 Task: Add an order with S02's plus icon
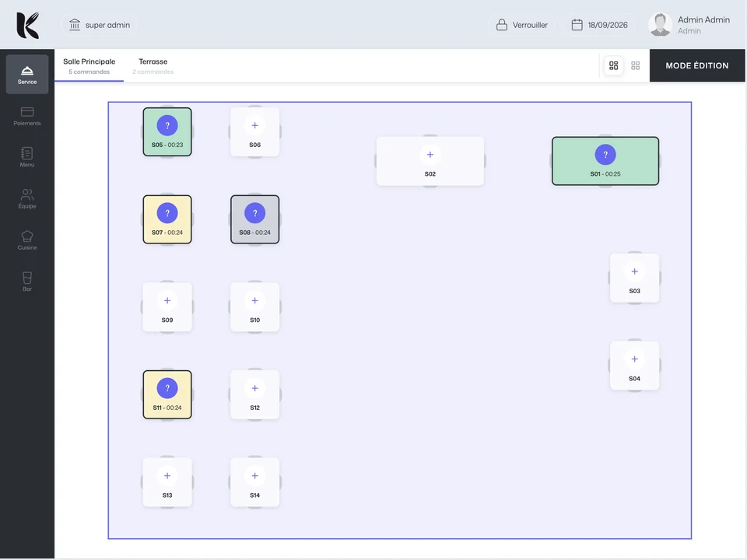(x=430, y=155)
